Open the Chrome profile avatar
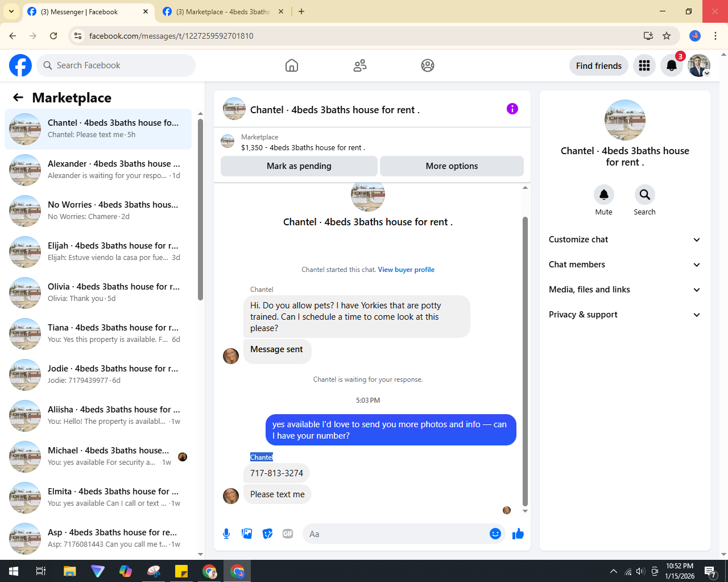The width and height of the screenshot is (728, 582). pos(695,36)
